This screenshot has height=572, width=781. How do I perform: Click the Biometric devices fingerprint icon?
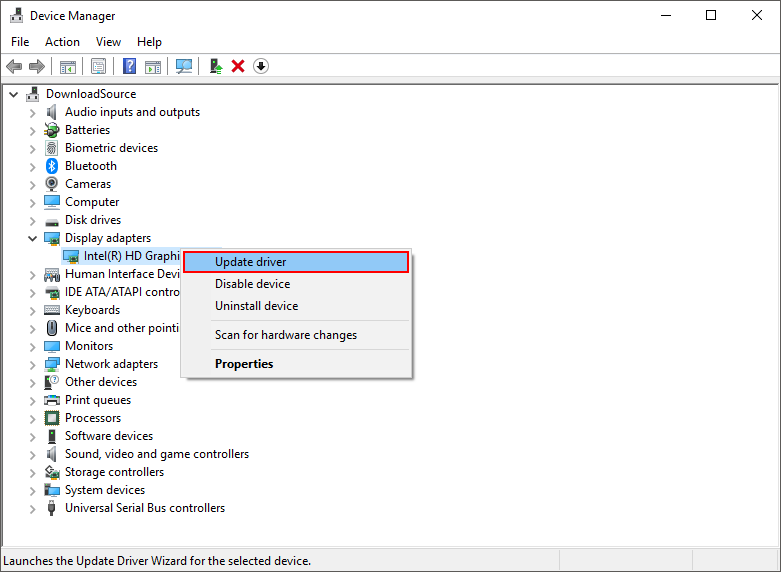click(x=51, y=148)
